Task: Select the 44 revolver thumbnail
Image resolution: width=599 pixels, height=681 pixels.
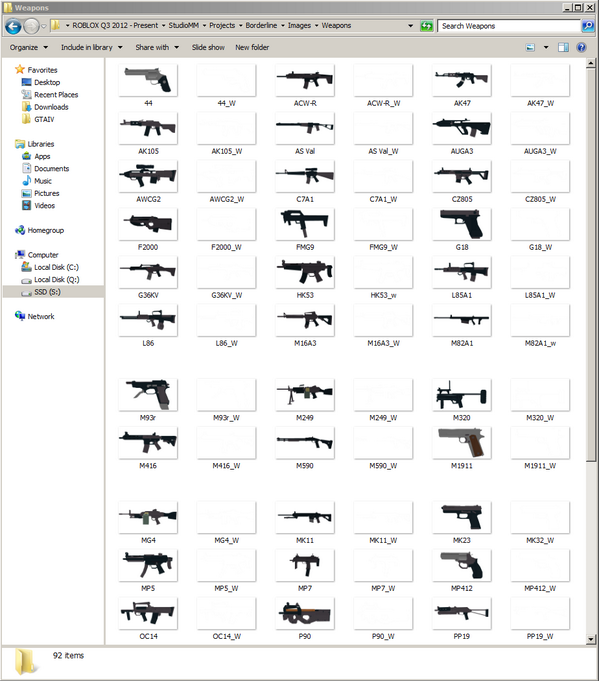Action: click(x=148, y=80)
